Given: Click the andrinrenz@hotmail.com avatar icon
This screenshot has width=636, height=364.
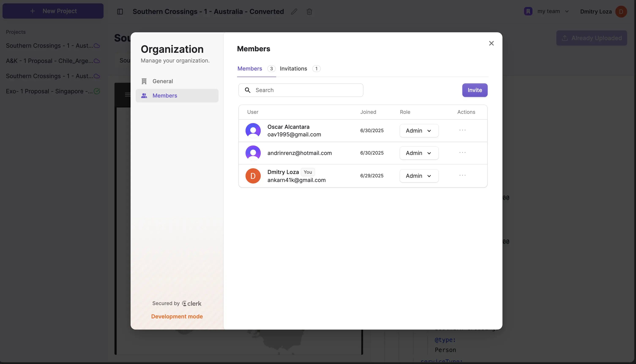Looking at the screenshot, I should click(253, 153).
